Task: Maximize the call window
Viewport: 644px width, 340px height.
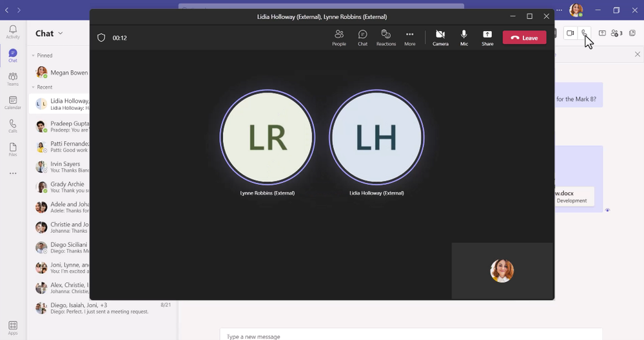Action: (529, 16)
